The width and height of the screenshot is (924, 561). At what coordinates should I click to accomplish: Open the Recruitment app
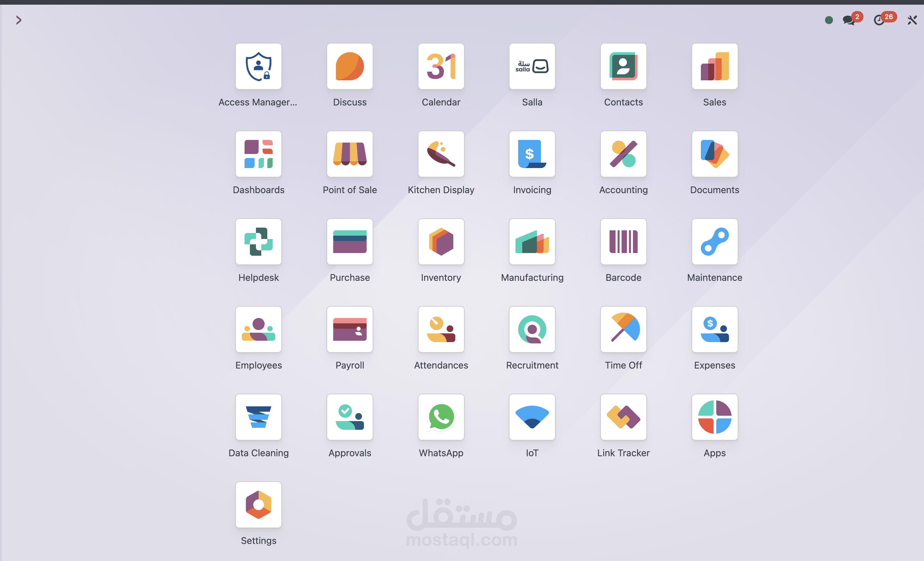pos(532,329)
